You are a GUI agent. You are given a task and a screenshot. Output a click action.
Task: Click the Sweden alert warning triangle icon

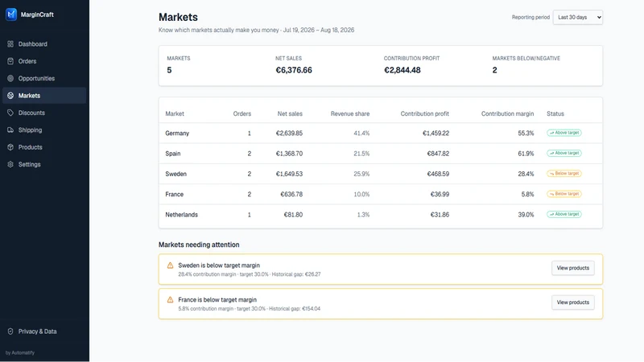[x=170, y=265]
